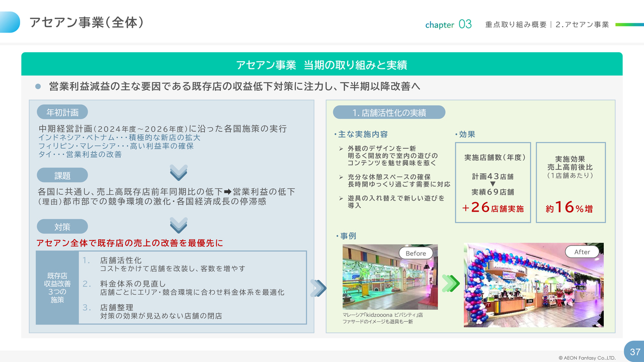
Task: Select the 課題 label pill
Action: (62, 175)
